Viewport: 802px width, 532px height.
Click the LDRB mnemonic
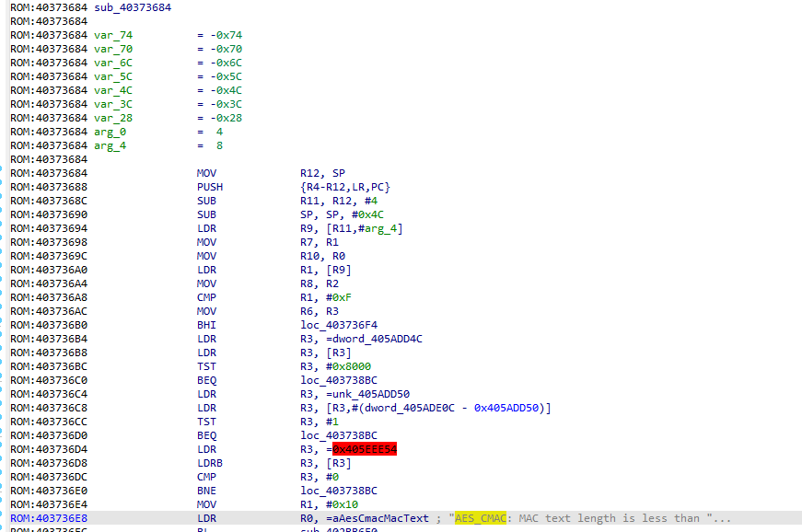tap(210, 463)
